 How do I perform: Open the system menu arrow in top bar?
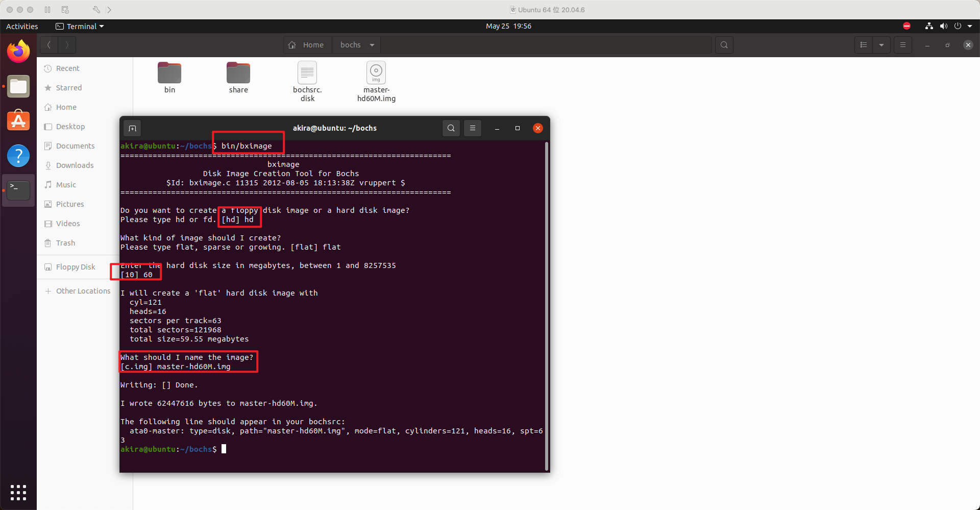pos(970,26)
